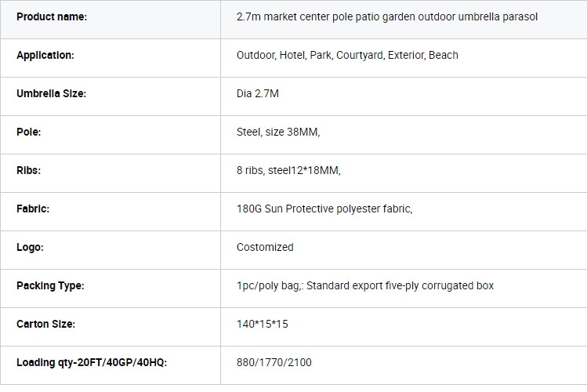Click the Application label
The height and width of the screenshot is (392, 587).
(x=45, y=56)
